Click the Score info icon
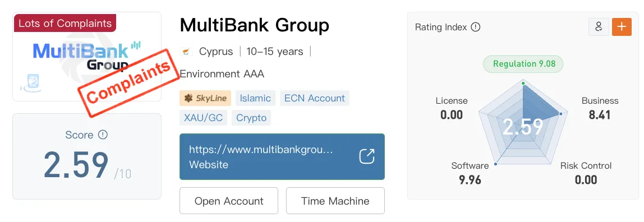Screen dimensions: 644x222 pos(103,135)
